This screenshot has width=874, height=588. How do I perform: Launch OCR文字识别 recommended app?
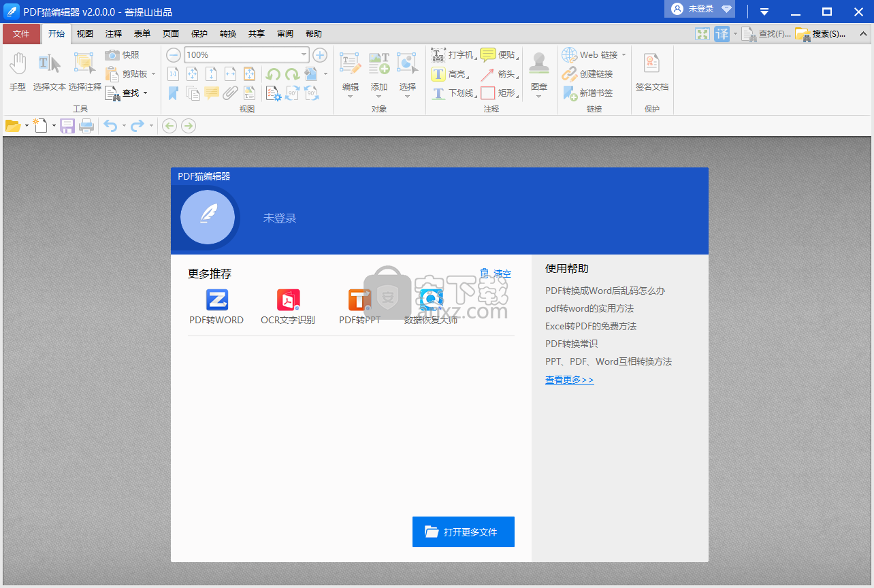click(288, 307)
